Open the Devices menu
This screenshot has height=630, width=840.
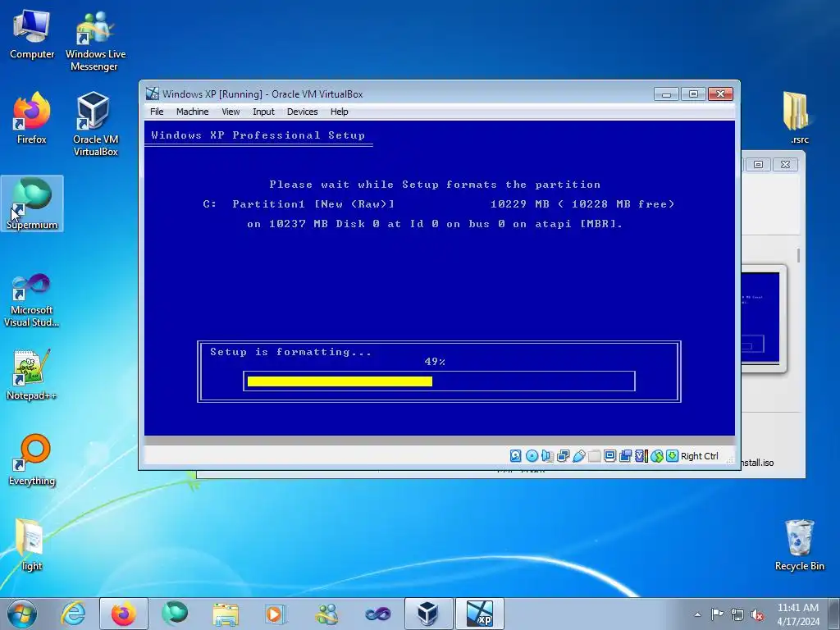tap(302, 112)
